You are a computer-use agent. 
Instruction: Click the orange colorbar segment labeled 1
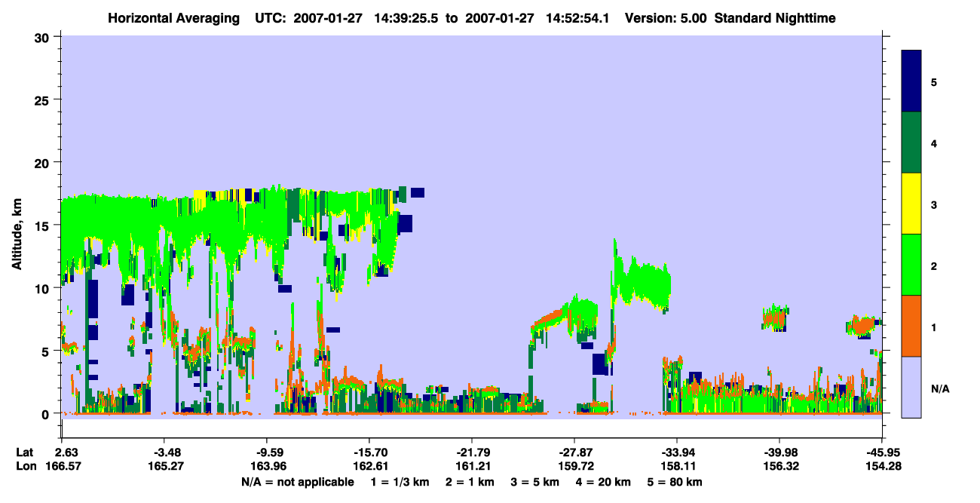(911, 326)
